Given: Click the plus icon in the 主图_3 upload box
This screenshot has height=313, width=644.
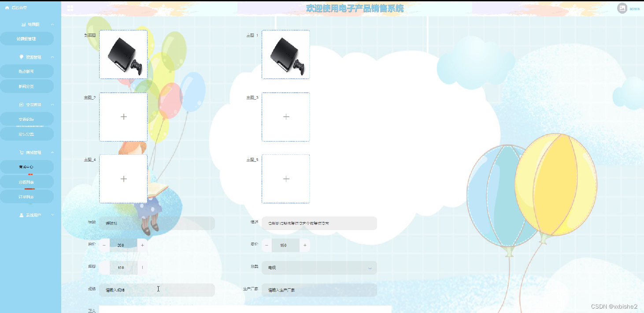Looking at the screenshot, I should pyautogui.click(x=286, y=117).
